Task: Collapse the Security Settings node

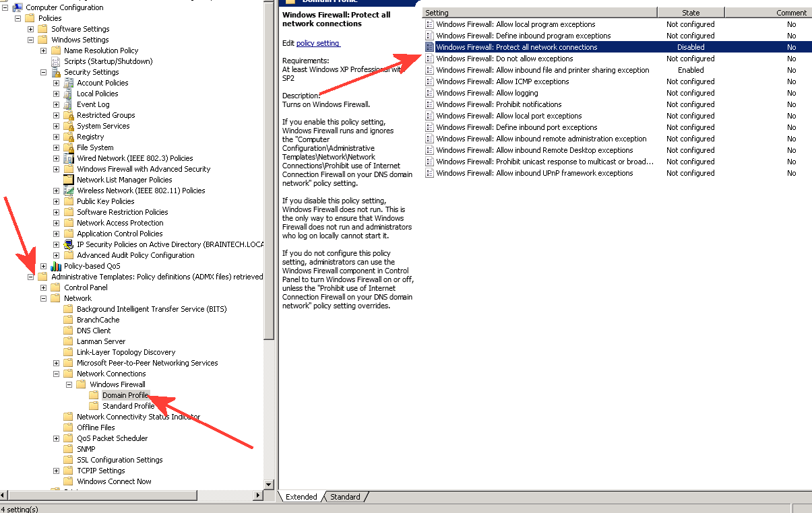Action: (44, 72)
